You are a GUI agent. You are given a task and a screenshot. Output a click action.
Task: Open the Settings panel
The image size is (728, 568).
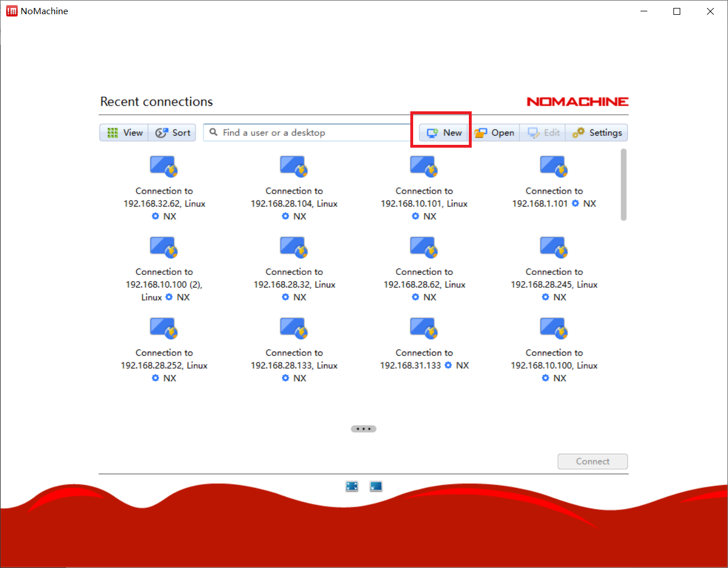[597, 133]
